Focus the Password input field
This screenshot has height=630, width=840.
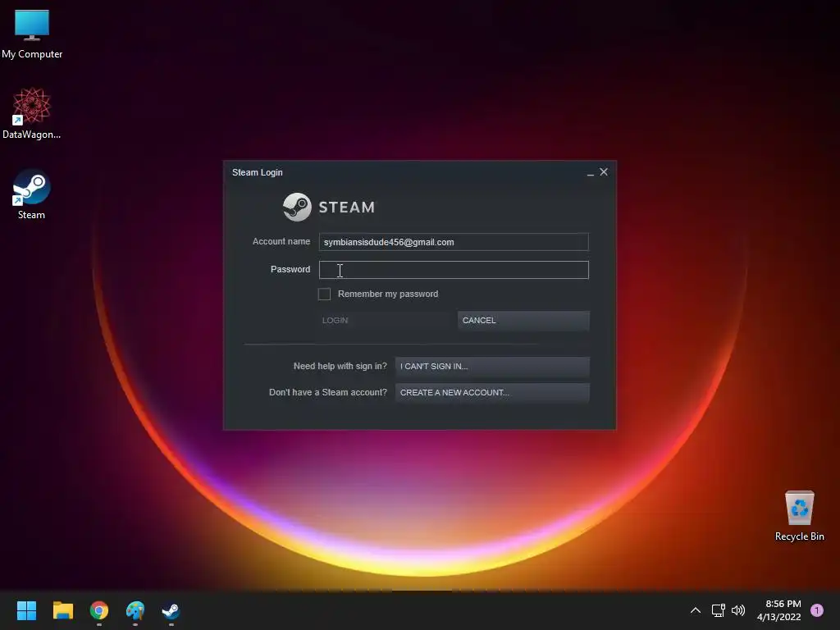454,270
